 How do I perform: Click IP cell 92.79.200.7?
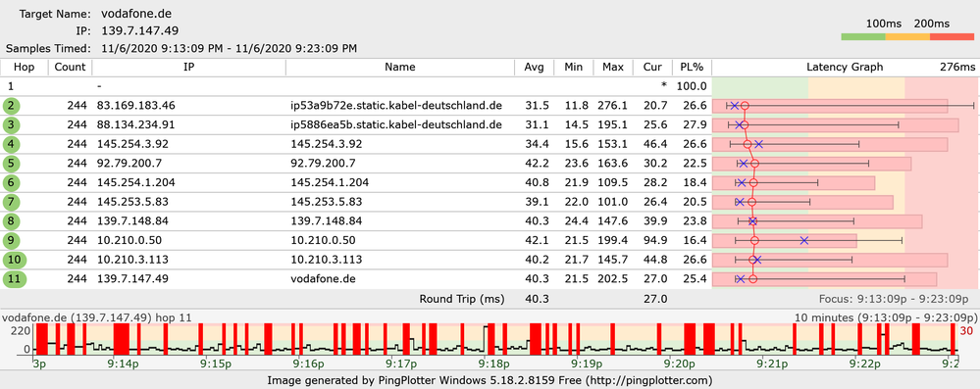(129, 164)
